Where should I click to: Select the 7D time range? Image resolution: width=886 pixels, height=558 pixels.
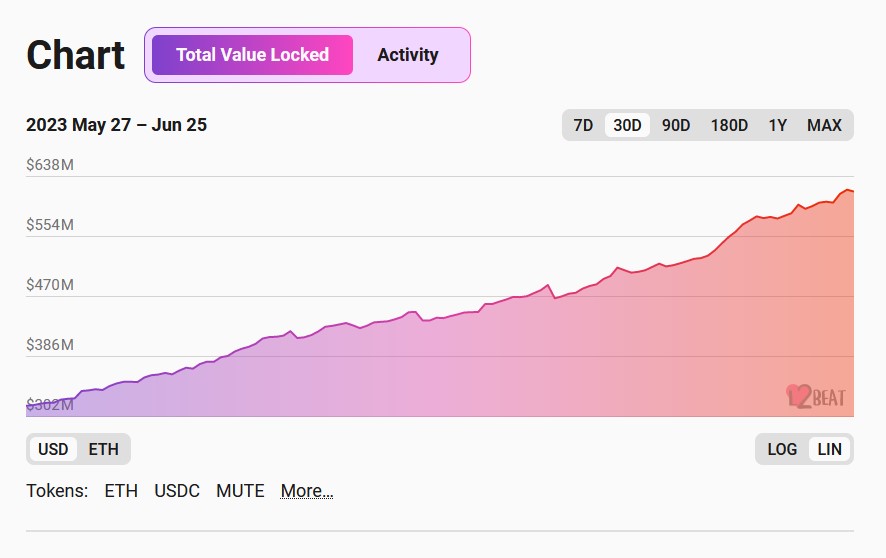(x=583, y=125)
